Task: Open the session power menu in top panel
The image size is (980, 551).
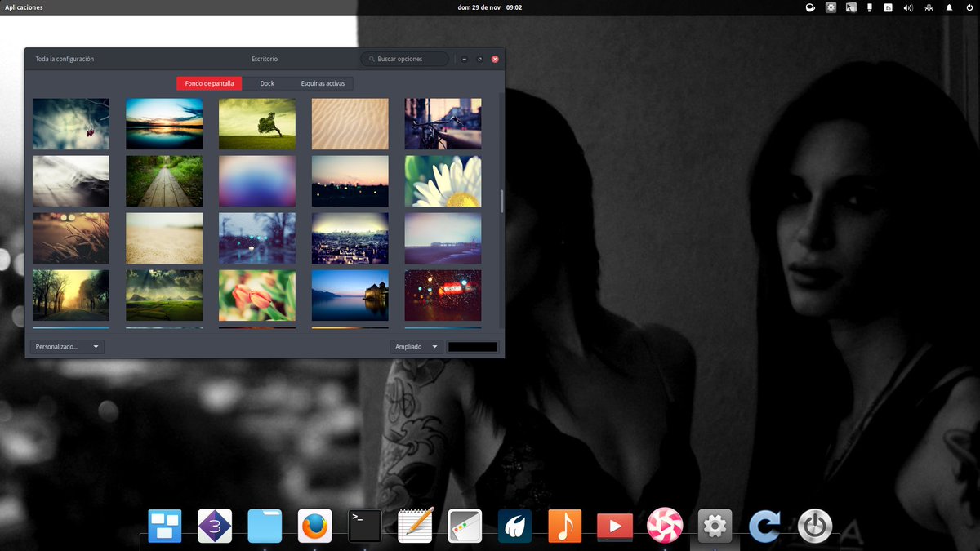Action: [x=969, y=7]
